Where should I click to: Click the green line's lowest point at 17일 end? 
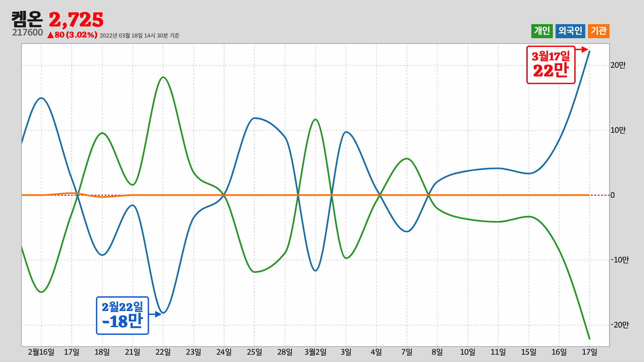pyautogui.click(x=589, y=339)
